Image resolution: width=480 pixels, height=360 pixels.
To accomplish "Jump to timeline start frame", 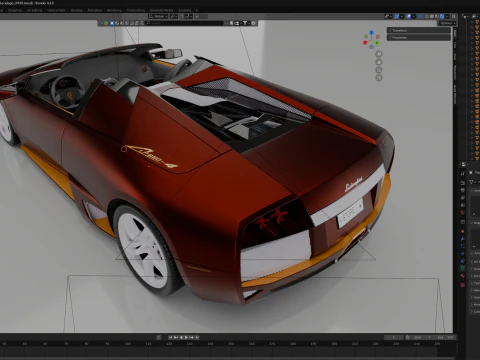I will pos(170,337).
